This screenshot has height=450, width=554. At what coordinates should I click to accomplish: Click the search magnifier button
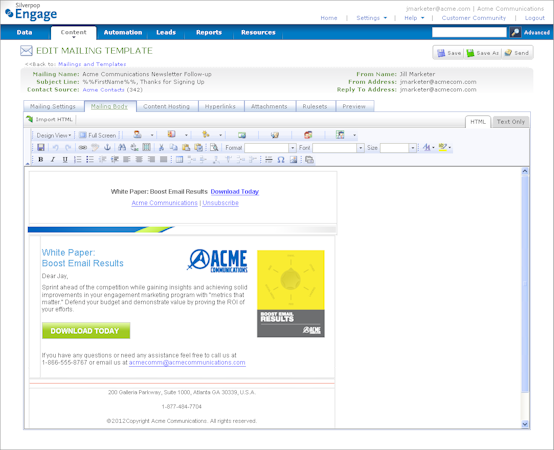[x=515, y=32]
